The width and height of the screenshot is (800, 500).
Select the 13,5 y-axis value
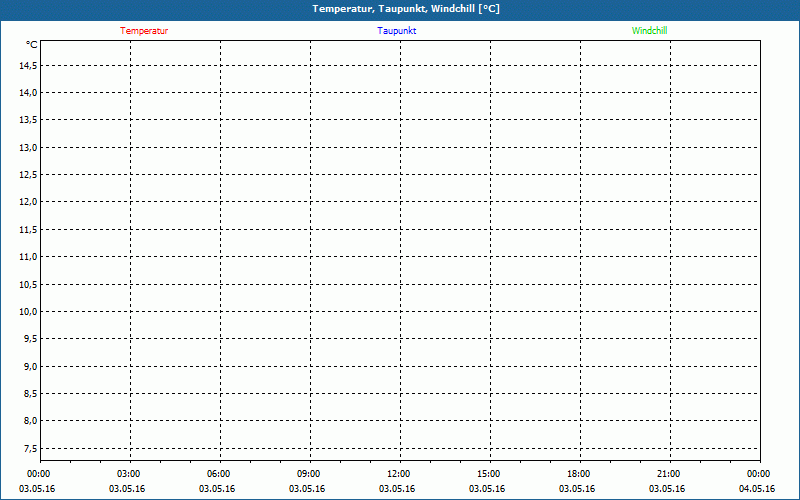28,119
